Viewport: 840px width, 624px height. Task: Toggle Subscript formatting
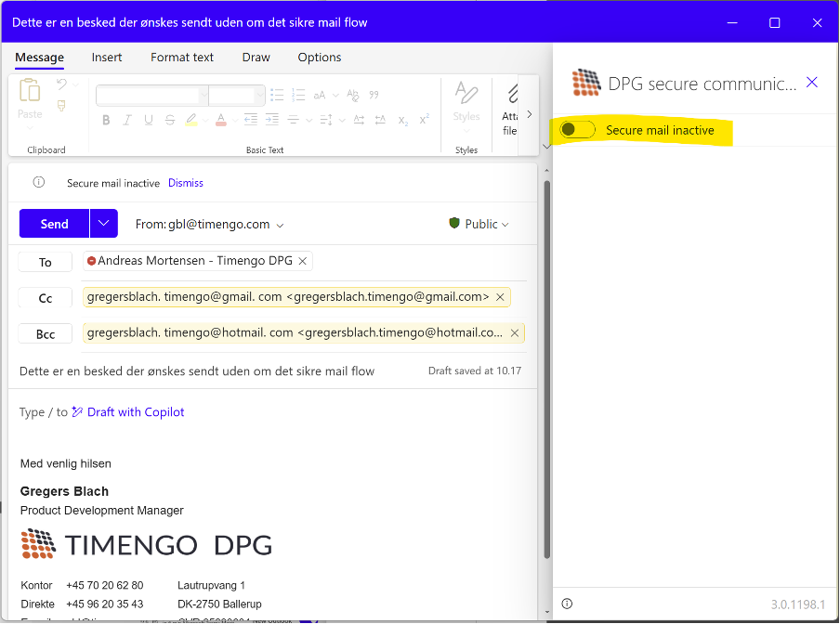(403, 121)
